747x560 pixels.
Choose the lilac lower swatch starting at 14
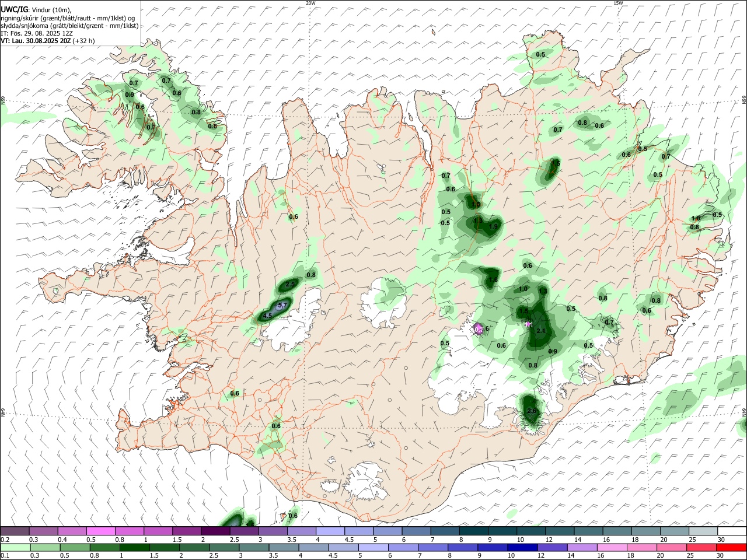(582, 547)
